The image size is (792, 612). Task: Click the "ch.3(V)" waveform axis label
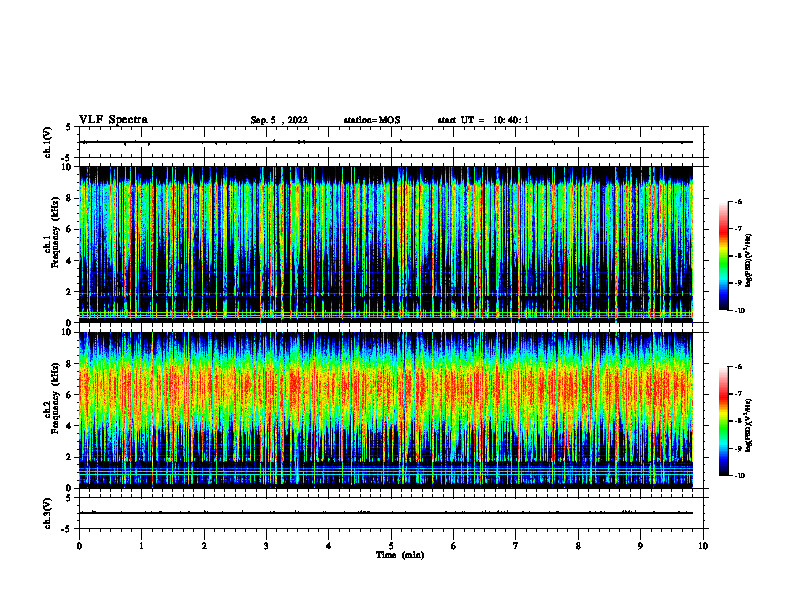[47, 513]
